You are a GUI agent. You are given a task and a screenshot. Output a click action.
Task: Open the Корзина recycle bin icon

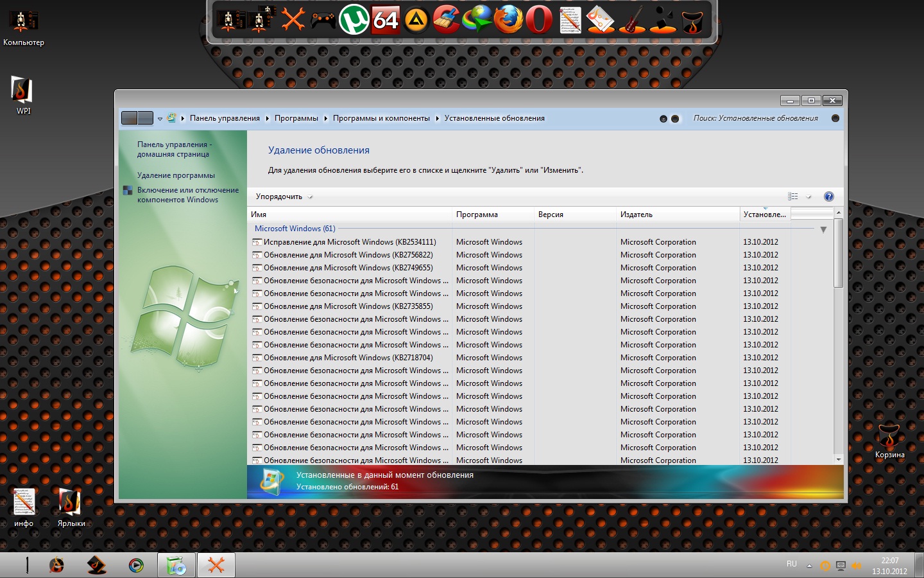[889, 440]
